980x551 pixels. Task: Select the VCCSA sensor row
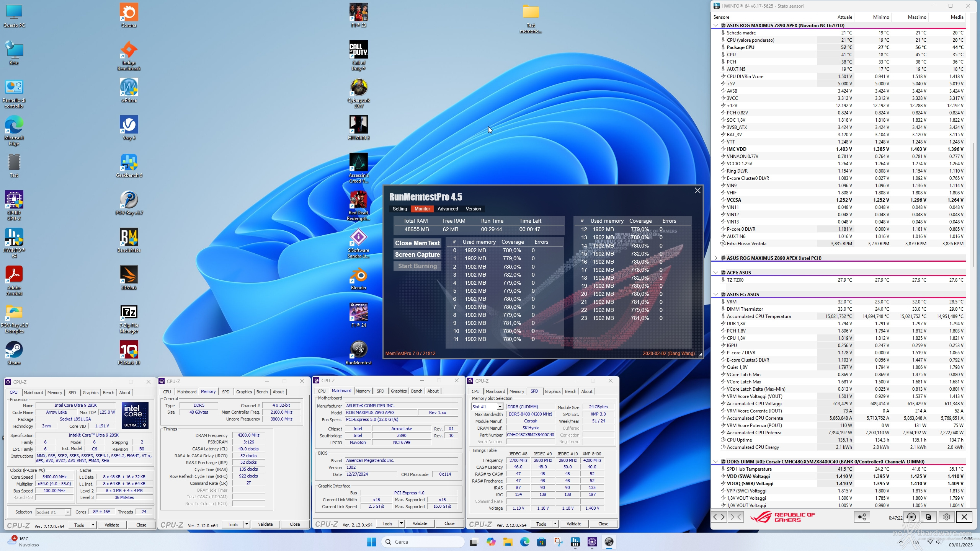[x=838, y=200]
